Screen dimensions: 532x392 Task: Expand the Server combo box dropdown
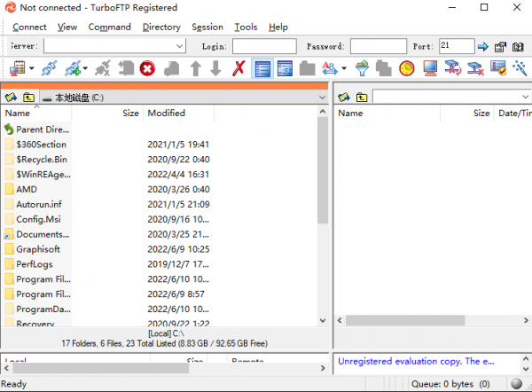coord(179,46)
